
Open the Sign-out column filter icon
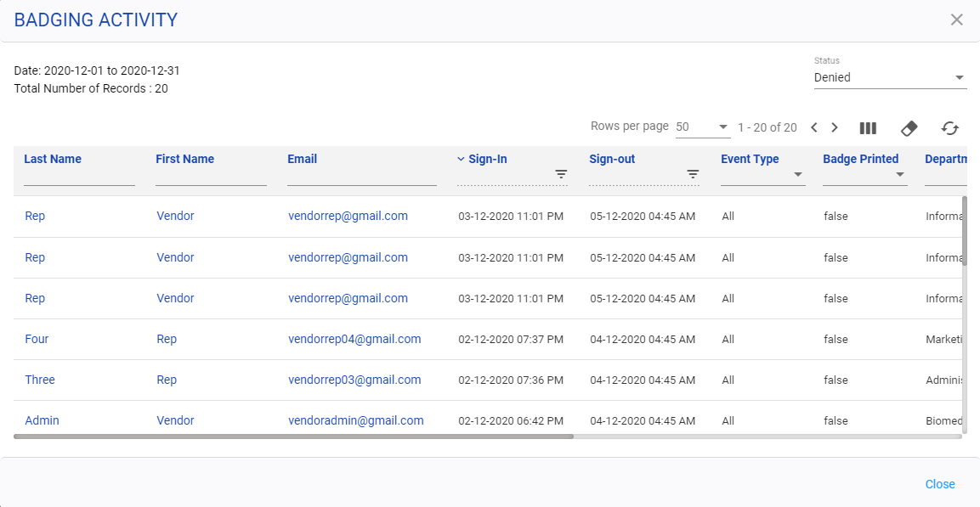coord(693,174)
